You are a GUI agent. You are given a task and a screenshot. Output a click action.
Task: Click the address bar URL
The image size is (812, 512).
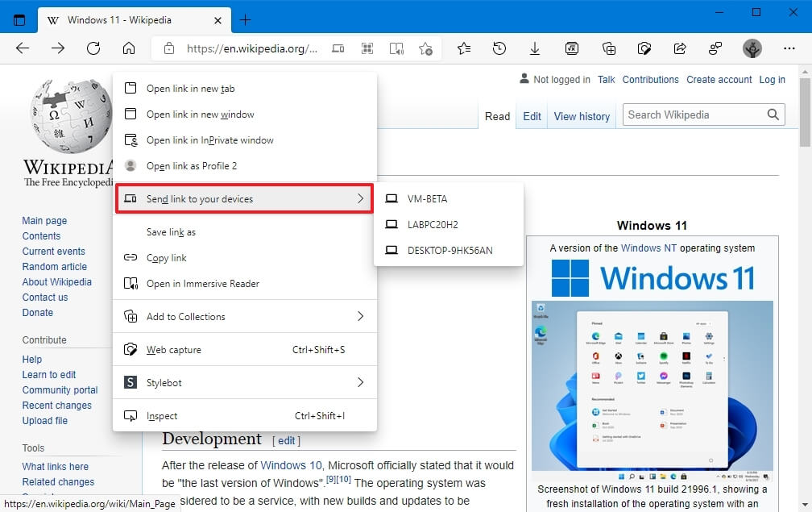(x=251, y=48)
